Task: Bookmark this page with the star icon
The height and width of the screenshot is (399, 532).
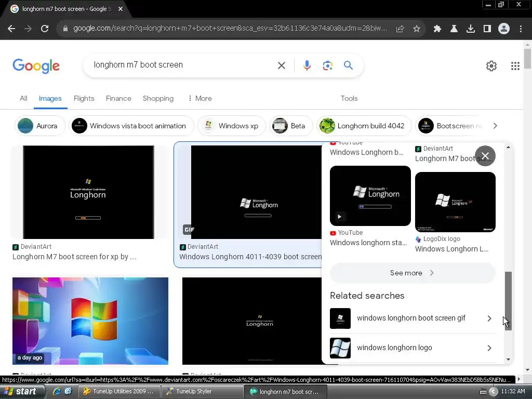Action: point(417,29)
